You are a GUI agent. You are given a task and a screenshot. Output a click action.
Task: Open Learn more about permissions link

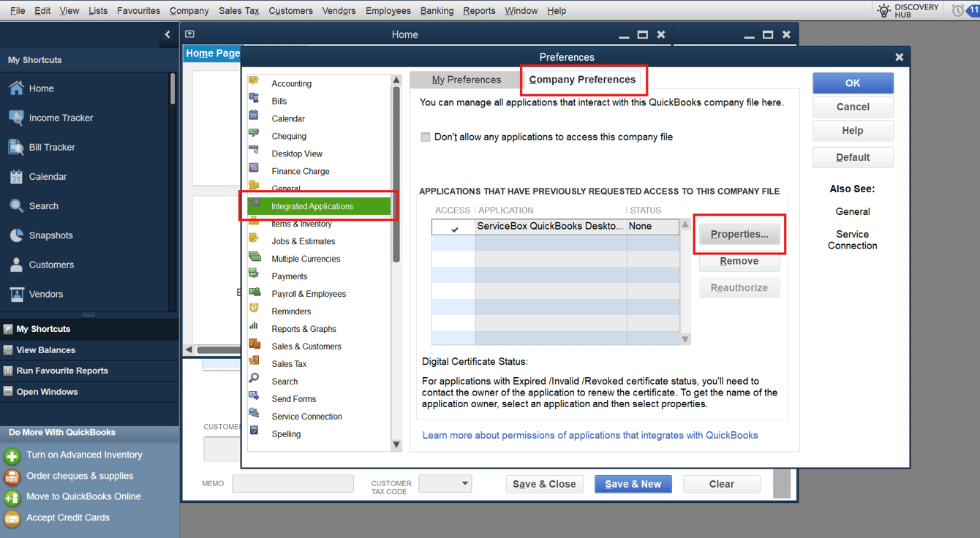click(590, 435)
